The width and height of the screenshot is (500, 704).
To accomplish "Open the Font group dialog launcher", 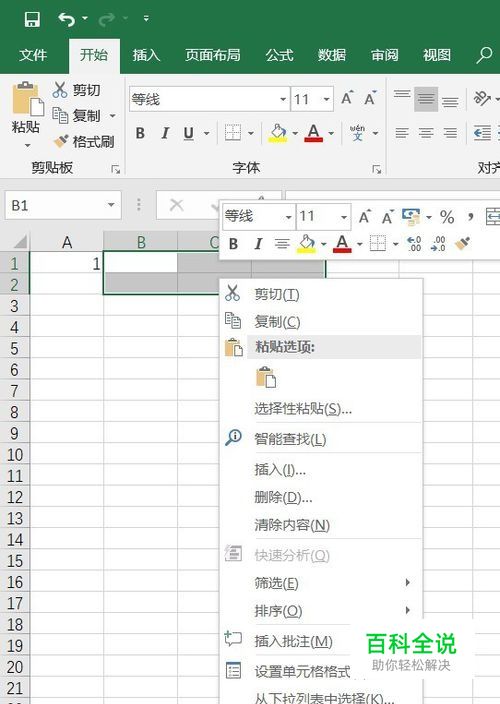I will coord(377,169).
